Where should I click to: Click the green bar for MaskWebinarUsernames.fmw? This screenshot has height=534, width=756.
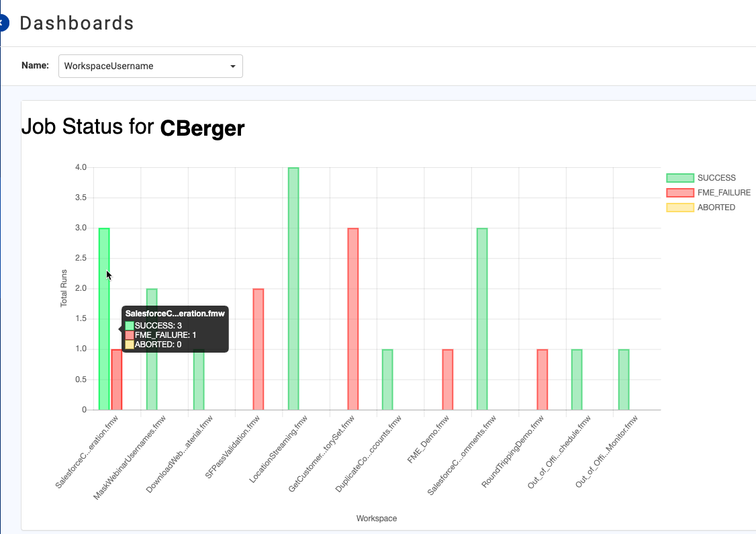click(152, 349)
